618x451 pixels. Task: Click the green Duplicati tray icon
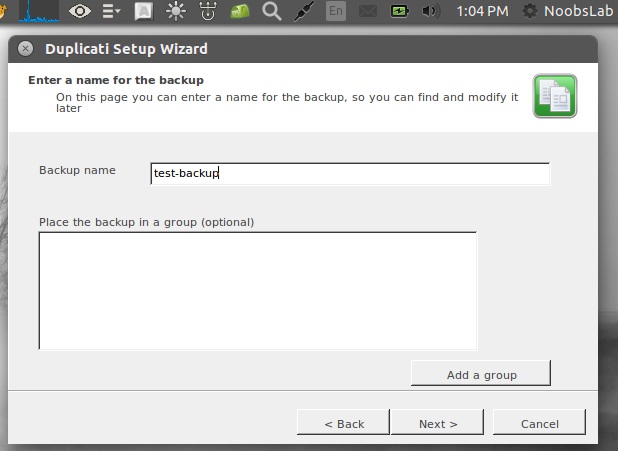(240, 11)
